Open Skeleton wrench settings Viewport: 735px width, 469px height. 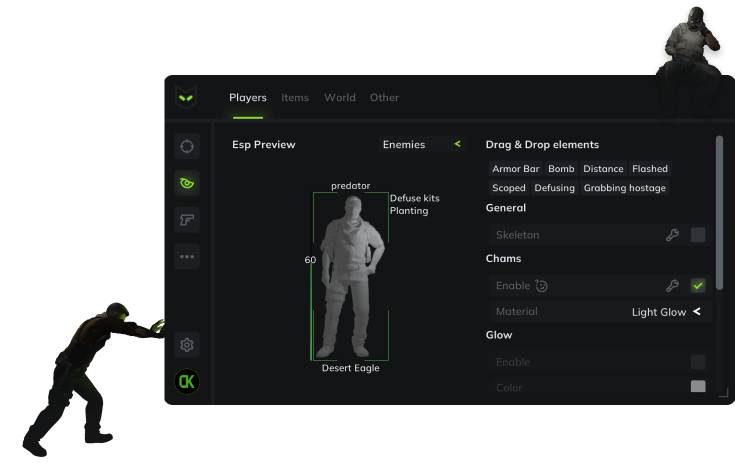tap(672, 235)
